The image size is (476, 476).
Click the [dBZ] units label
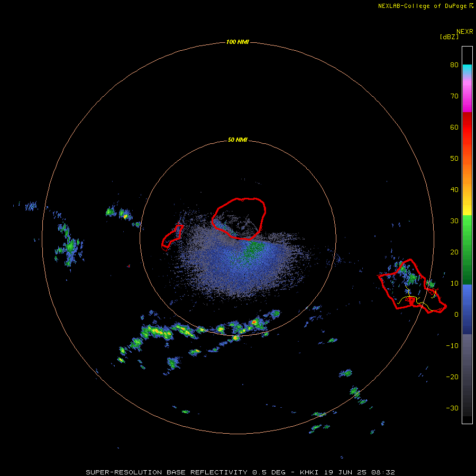[x=449, y=37]
